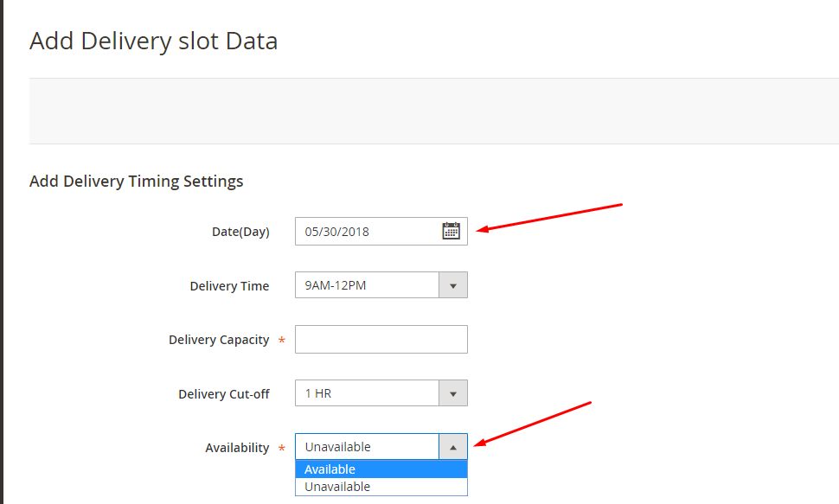The width and height of the screenshot is (839, 504).
Task: Select the 9AM-12PM Delivery Time box
Action: point(381,285)
